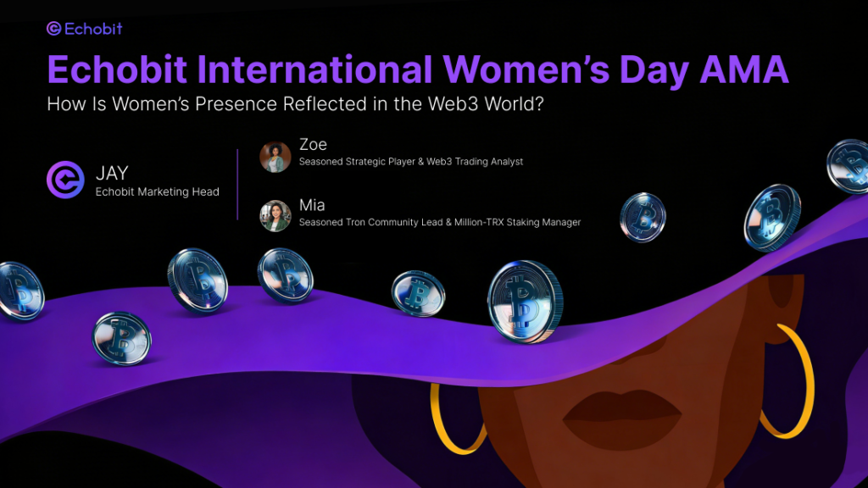
Task: Click the Echobit logo icon in the header
Action: point(54,29)
